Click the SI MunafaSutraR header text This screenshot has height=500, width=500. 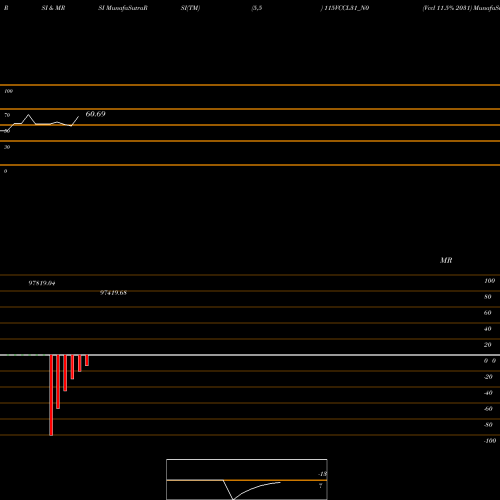[x=123, y=8]
